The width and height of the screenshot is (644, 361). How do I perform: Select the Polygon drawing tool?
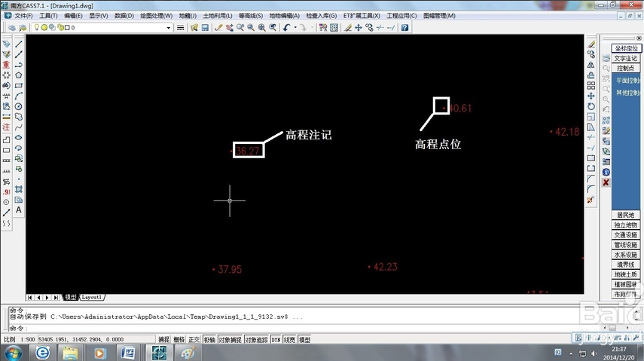tap(19, 75)
